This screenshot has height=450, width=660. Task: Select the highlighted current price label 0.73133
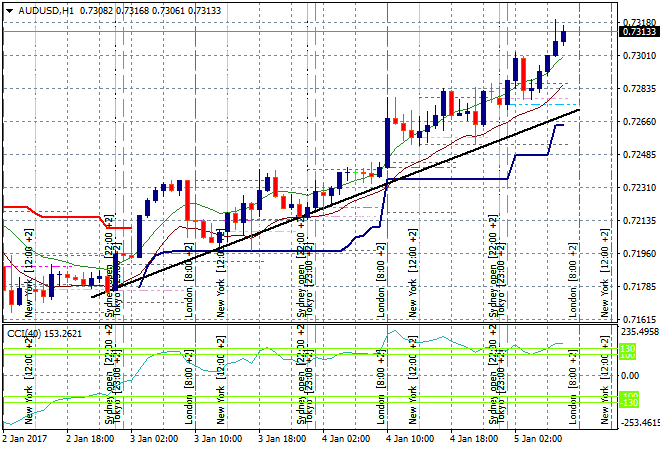(639, 32)
